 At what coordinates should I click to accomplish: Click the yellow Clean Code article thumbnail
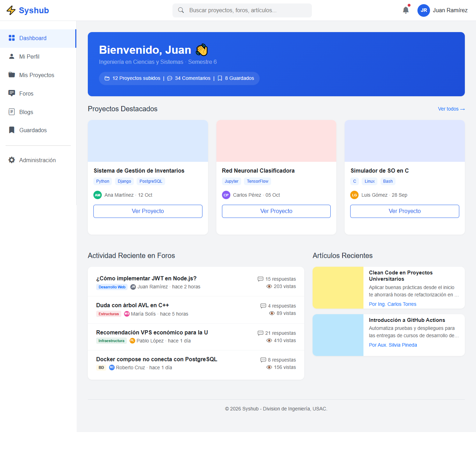click(x=338, y=288)
